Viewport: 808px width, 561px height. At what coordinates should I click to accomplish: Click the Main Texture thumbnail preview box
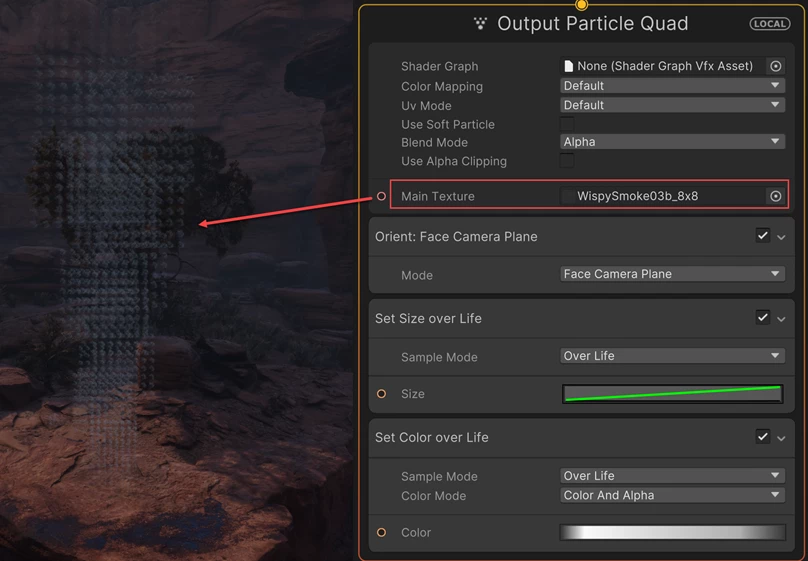[567, 196]
